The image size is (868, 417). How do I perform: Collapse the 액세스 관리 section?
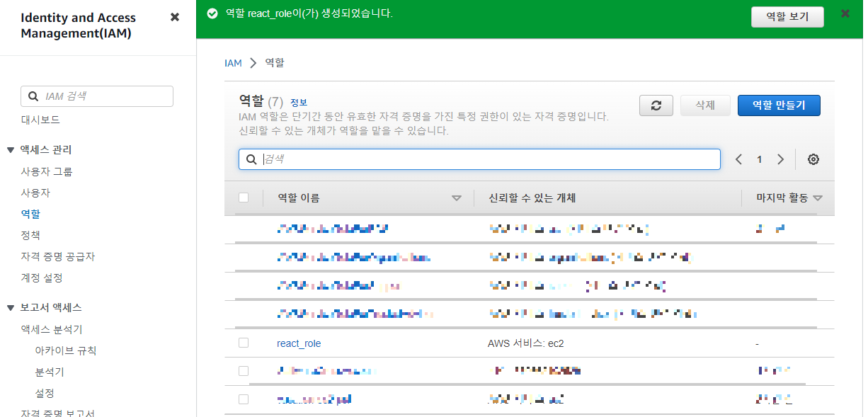(11, 150)
